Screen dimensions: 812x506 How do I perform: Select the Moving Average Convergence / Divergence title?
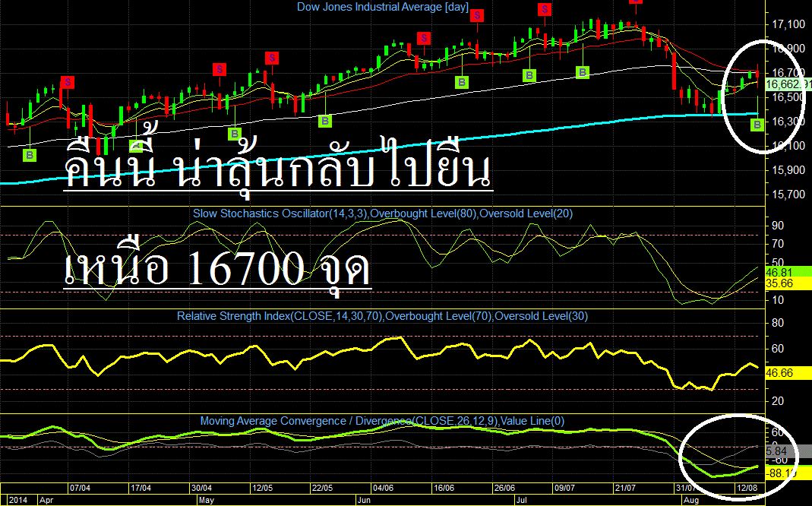point(382,421)
